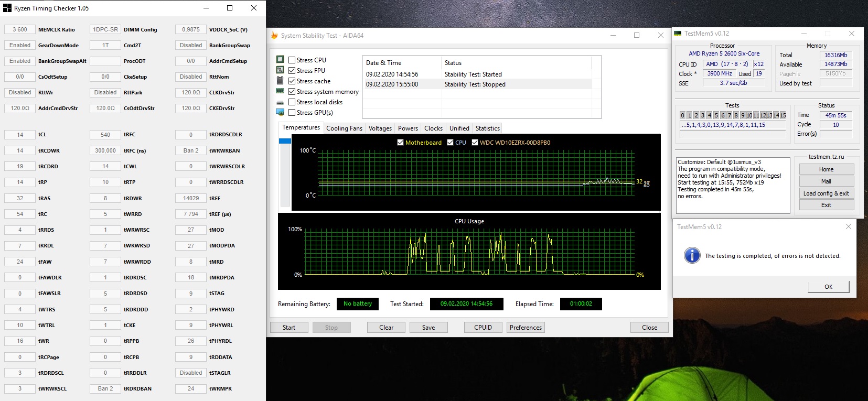
Task: Click the GearDownMode Enabled field
Action: [20, 45]
